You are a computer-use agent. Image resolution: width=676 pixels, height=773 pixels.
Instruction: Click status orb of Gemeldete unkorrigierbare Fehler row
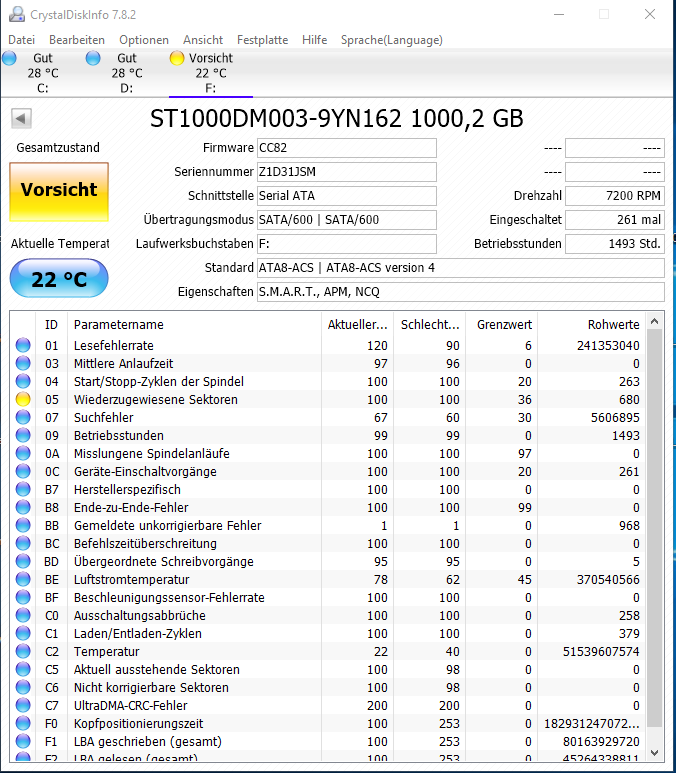pyautogui.click(x=23, y=526)
